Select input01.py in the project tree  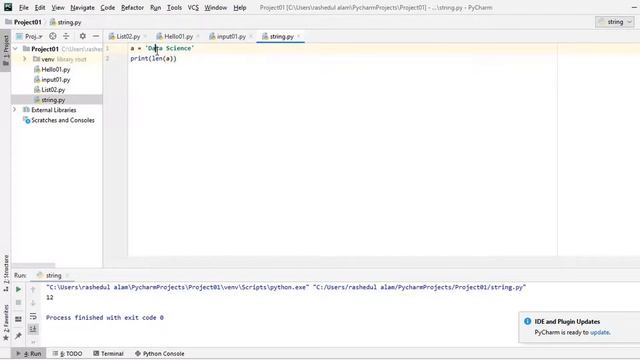(x=56, y=80)
